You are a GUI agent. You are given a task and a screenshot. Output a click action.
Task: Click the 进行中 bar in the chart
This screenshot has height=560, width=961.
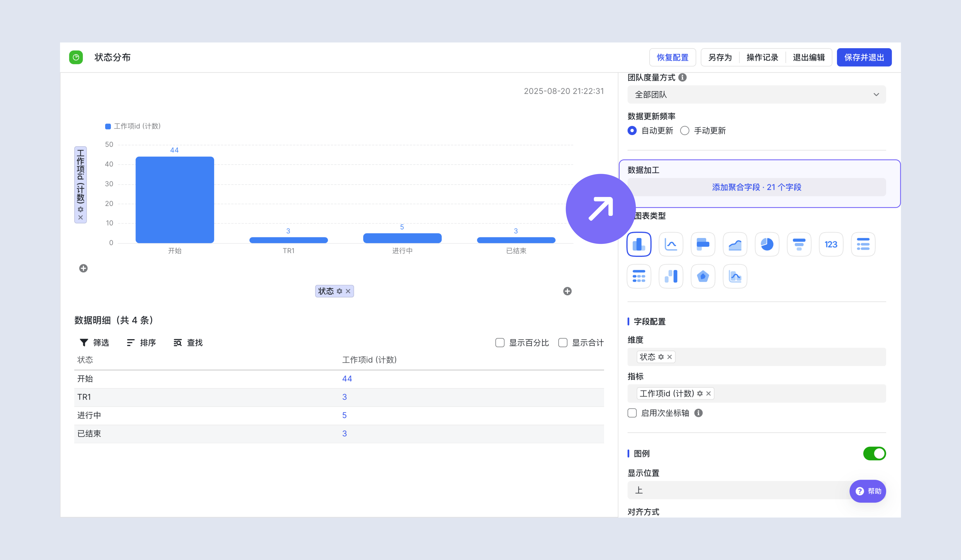tap(402, 238)
